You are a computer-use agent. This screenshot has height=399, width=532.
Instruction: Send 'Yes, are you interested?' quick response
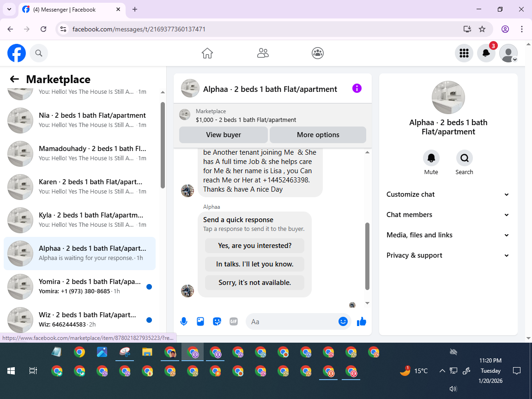[x=254, y=246]
